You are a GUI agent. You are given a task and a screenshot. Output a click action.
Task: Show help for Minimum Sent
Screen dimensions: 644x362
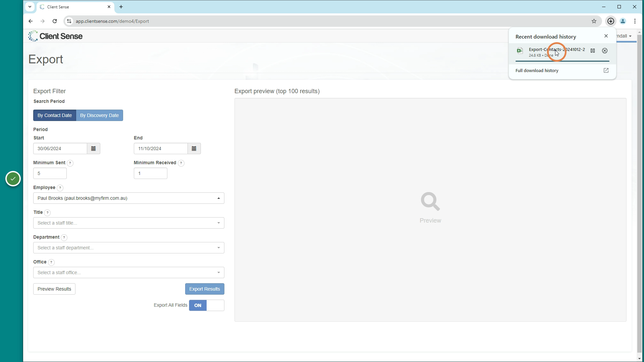[70, 163]
